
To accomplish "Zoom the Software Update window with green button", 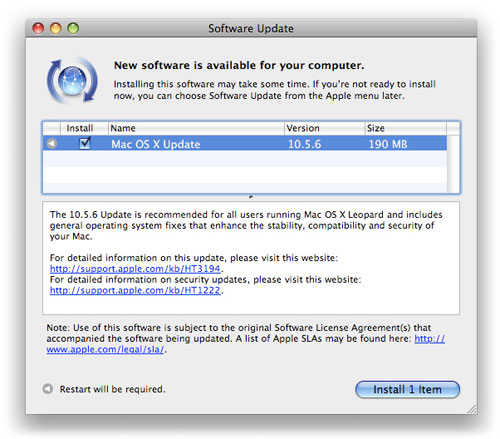I will coord(73,28).
